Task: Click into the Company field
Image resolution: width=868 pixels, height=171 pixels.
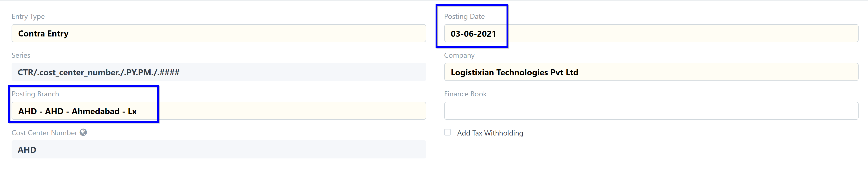Action: [651, 72]
